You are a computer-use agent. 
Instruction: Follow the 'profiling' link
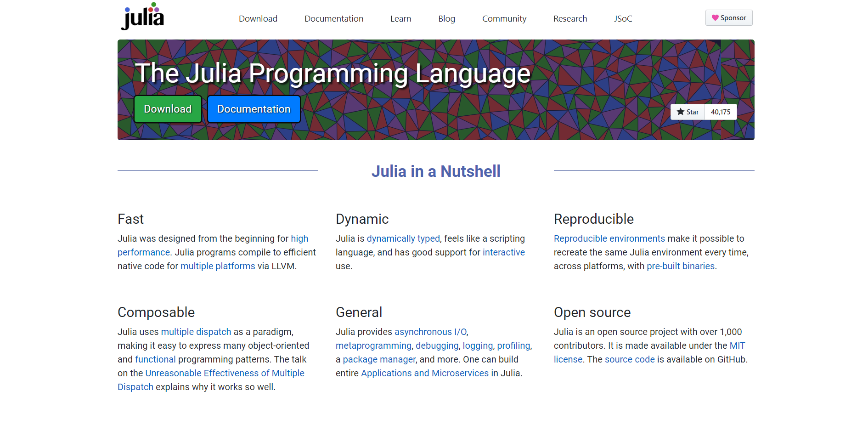[513, 346]
